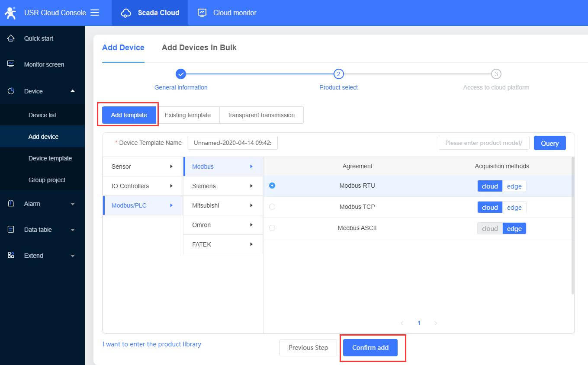
Task: Click page number 1 in pagination
Action: click(419, 323)
